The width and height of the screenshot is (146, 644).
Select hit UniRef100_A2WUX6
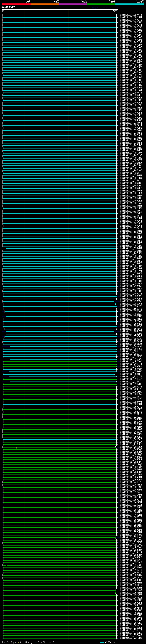pyautogui.click(x=131, y=376)
